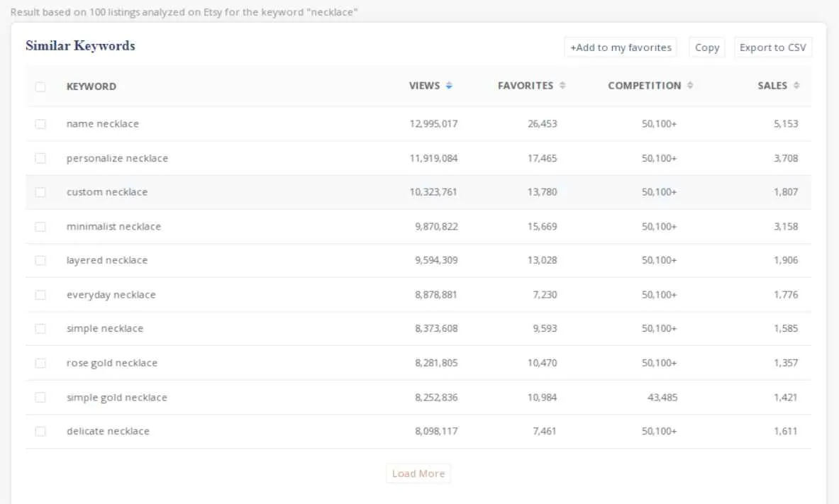Viewport: 839px width, 504px height.
Task: Click the Competition column header label
Action: point(644,86)
